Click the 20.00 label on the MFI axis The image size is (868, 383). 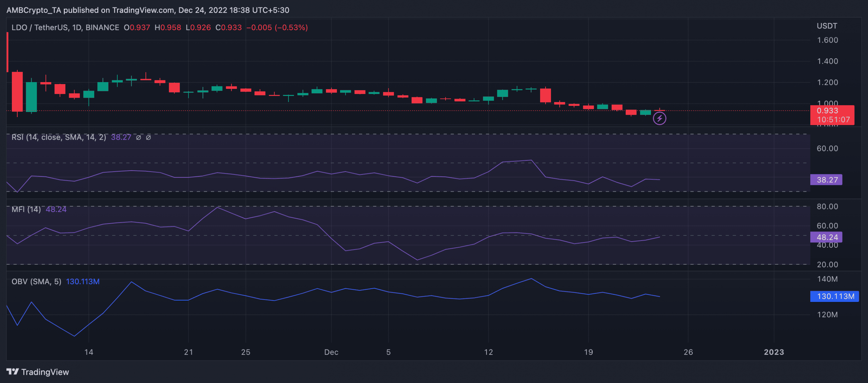827,264
